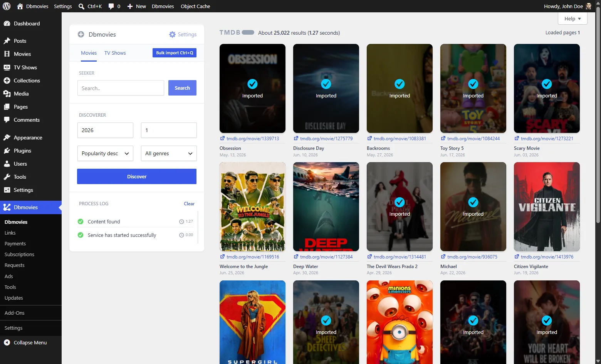Open the Popularity desc sort dropdown

pyautogui.click(x=105, y=153)
